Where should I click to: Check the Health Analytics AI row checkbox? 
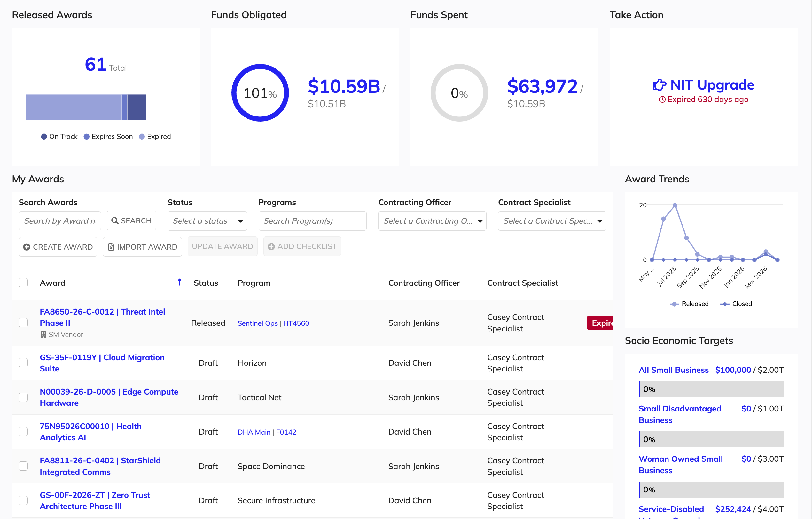click(23, 432)
